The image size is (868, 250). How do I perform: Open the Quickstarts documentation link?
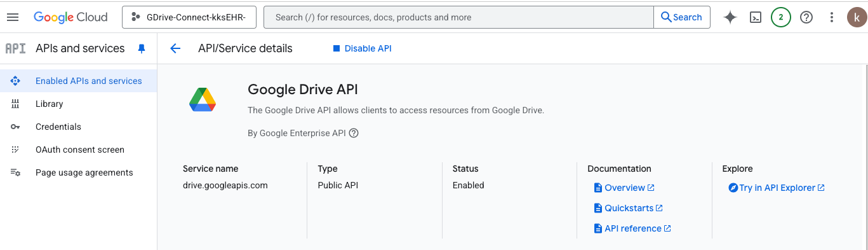tap(628, 208)
